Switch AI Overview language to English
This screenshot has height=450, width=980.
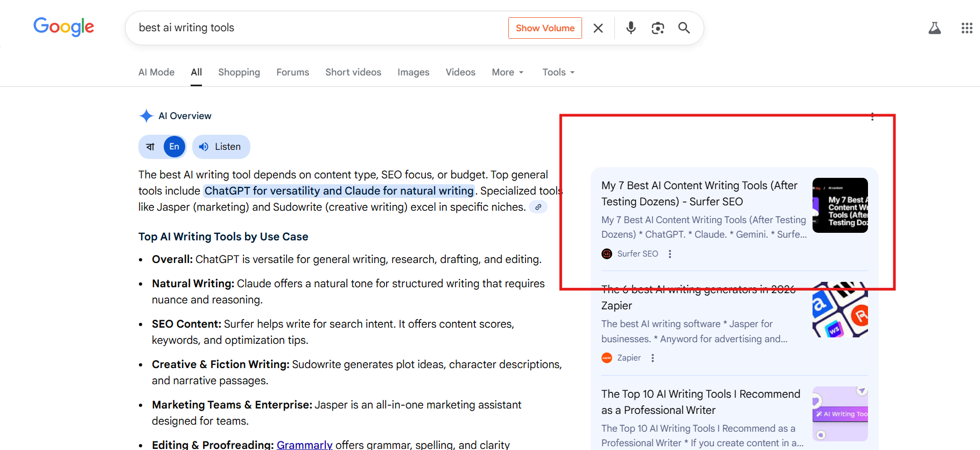click(174, 147)
